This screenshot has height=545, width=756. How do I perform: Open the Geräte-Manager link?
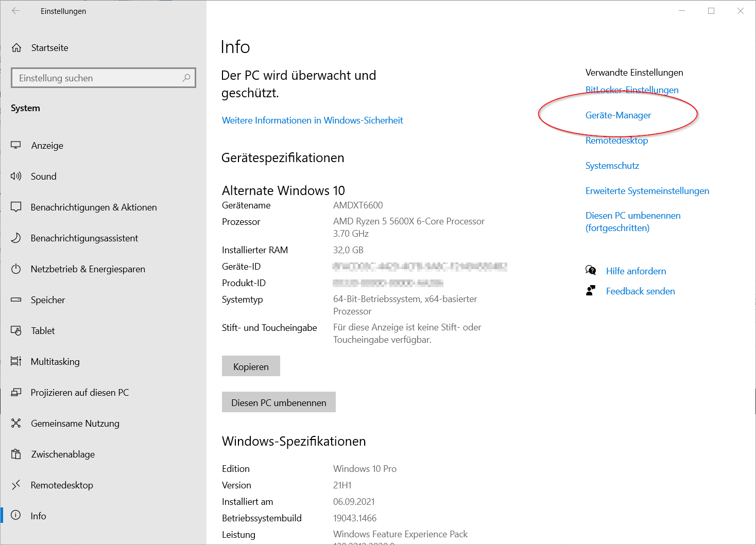[x=618, y=115]
